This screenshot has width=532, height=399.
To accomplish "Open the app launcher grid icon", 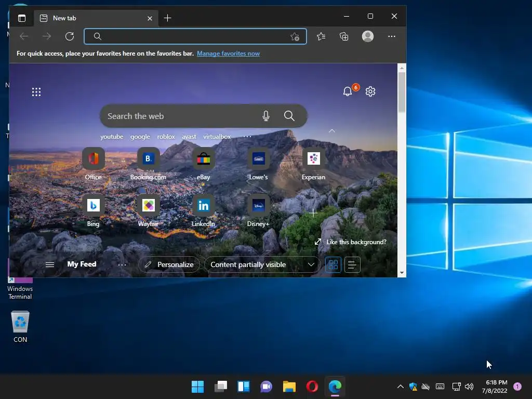I will pos(36,92).
